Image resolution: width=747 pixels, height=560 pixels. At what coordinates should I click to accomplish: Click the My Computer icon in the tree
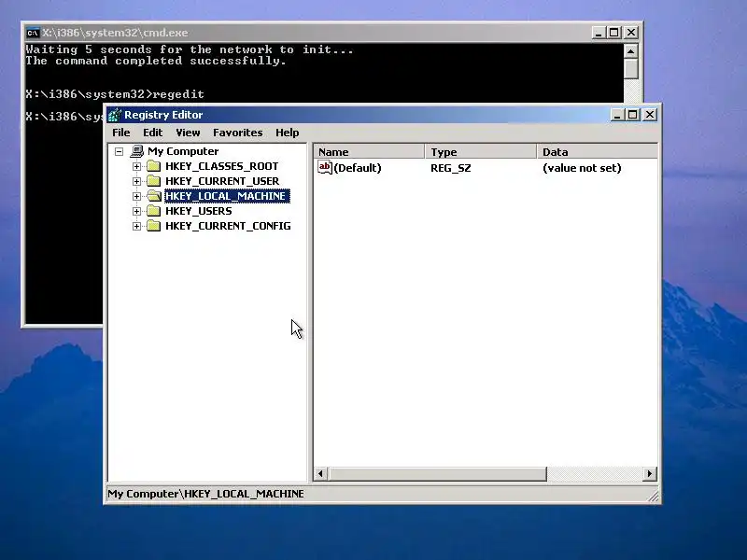(136, 151)
